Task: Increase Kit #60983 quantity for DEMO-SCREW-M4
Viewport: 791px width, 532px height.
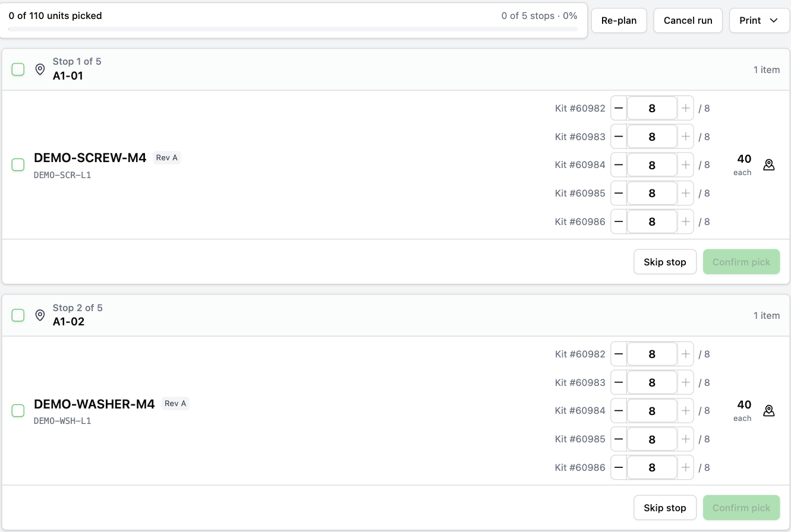Action: (x=686, y=137)
